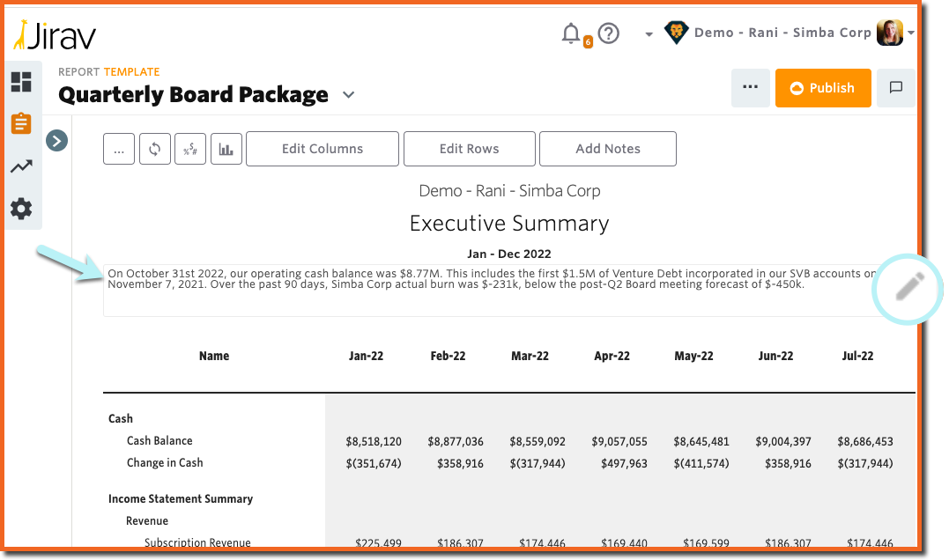Click the Change in Cash row label

click(x=165, y=462)
